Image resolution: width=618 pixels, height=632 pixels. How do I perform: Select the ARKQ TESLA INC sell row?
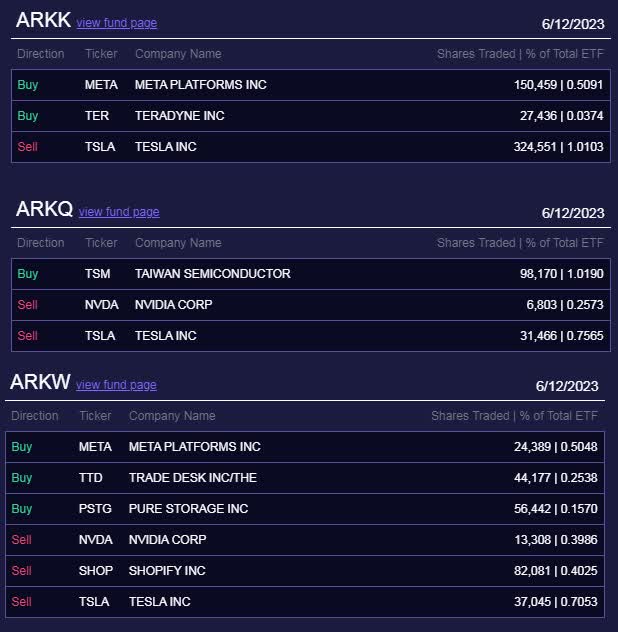click(x=311, y=336)
